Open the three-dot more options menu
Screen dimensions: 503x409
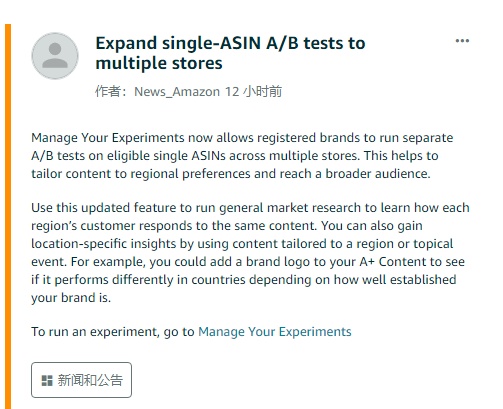(x=462, y=41)
